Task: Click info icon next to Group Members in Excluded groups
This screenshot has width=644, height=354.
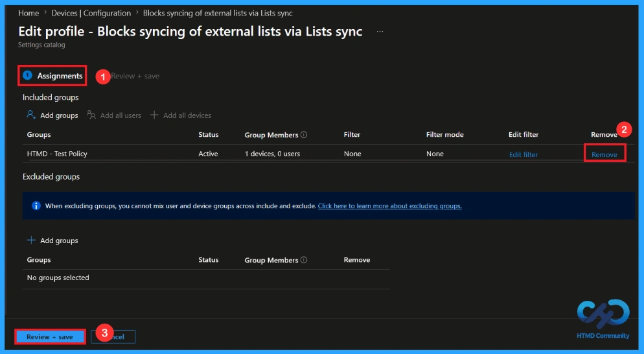Action: point(304,260)
